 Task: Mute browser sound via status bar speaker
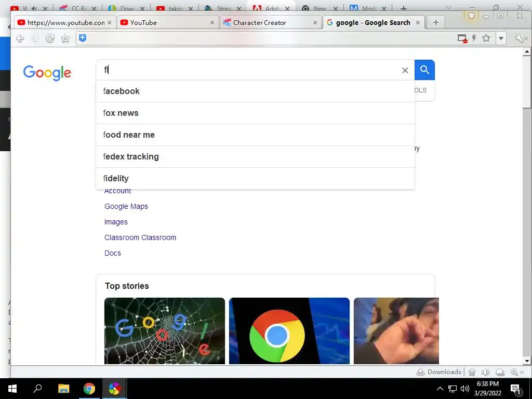point(485,372)
